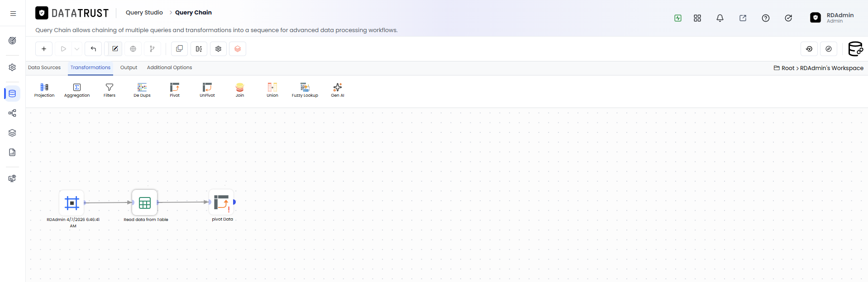Image resolution: width=868 pixels, height=282 pixels.
Task: Select the Fuzzy Lookup transformation
Action: (305, 90)
